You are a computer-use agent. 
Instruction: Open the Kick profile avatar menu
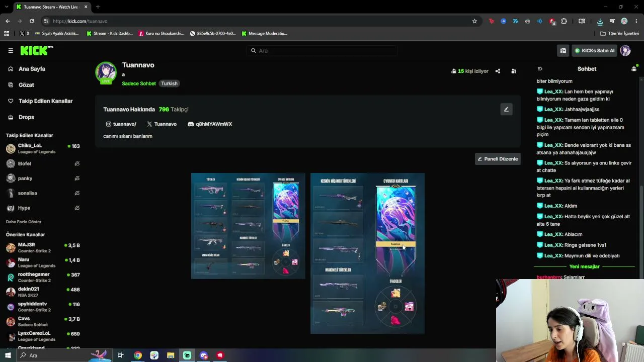pyautogui.click(x=625, y=51)
